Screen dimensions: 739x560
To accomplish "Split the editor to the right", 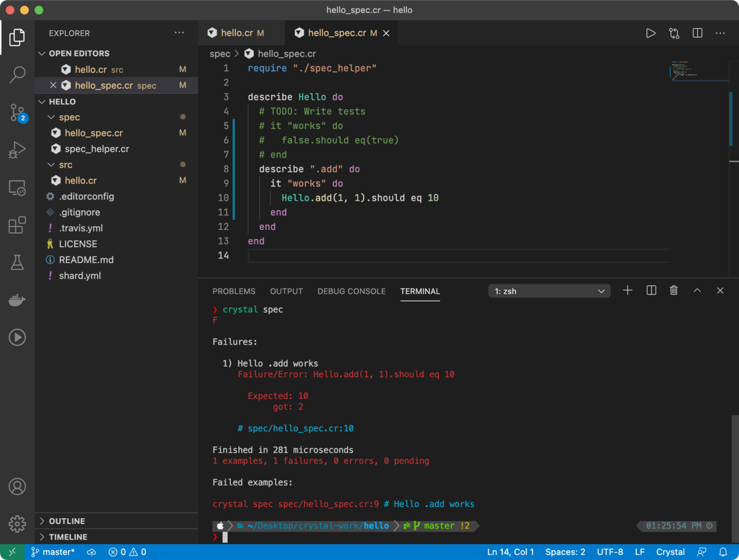I will [697, 33].
